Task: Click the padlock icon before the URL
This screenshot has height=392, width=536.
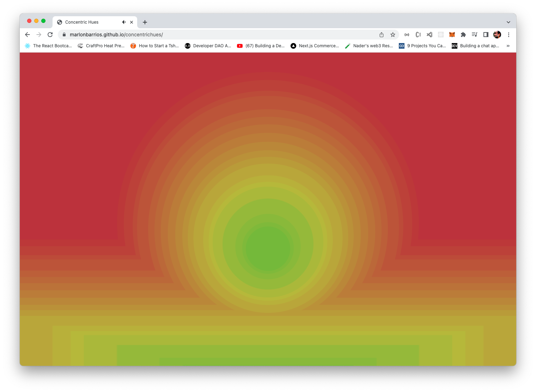Action: (x=64, y=35)
